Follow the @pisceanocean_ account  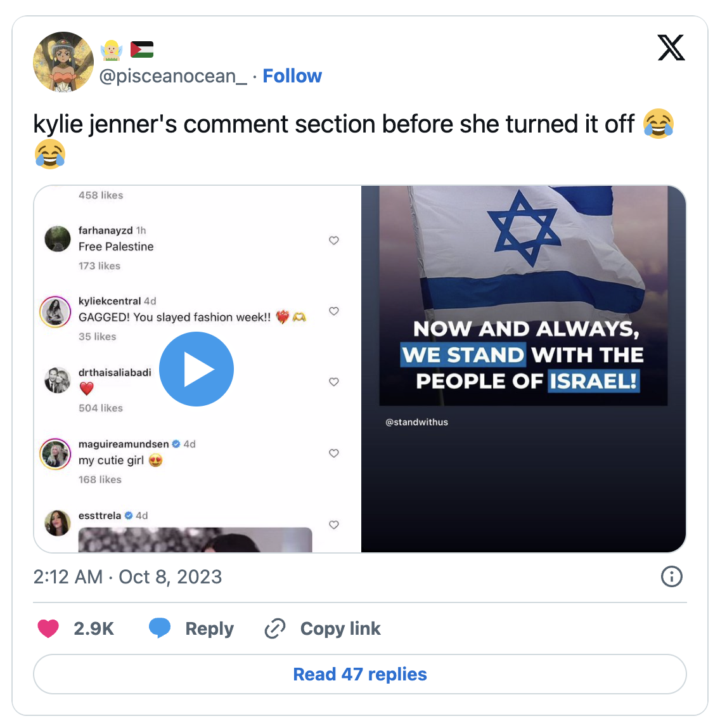click(292, 76)
